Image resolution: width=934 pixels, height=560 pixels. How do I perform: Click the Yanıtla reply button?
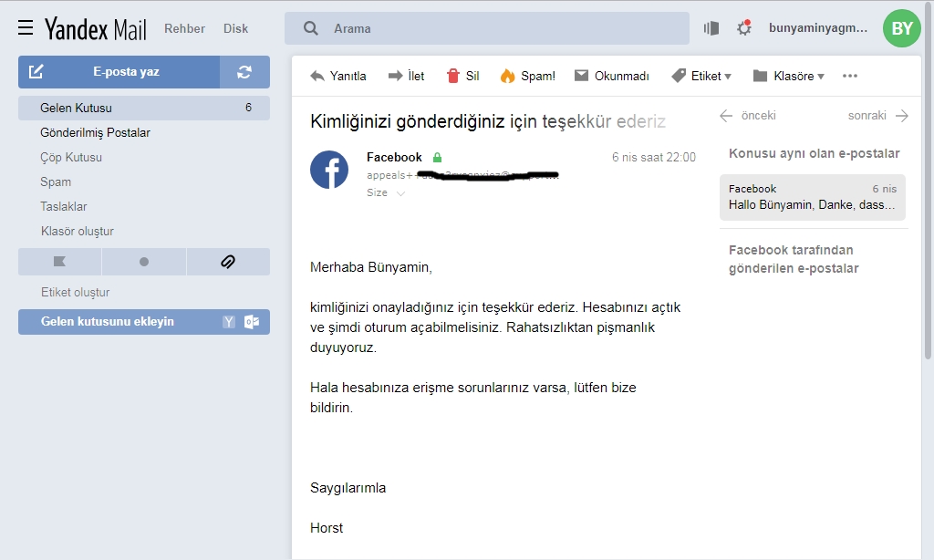tap(338, 76)
